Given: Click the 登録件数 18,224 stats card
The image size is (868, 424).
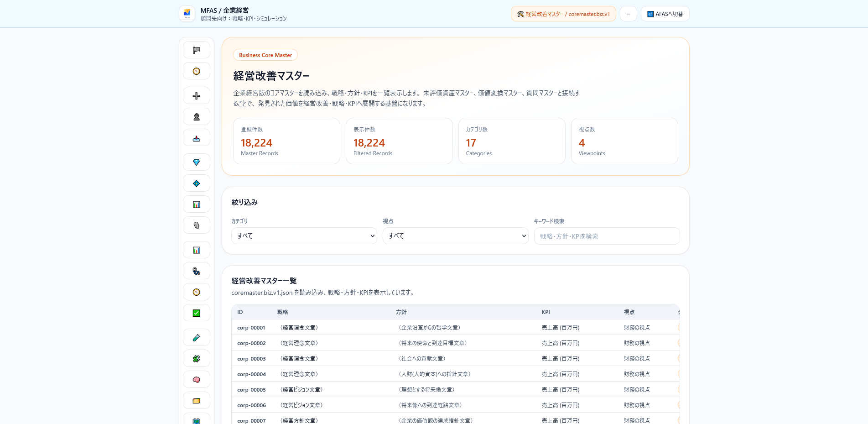Looking at the screenshot, I should 286,141.
